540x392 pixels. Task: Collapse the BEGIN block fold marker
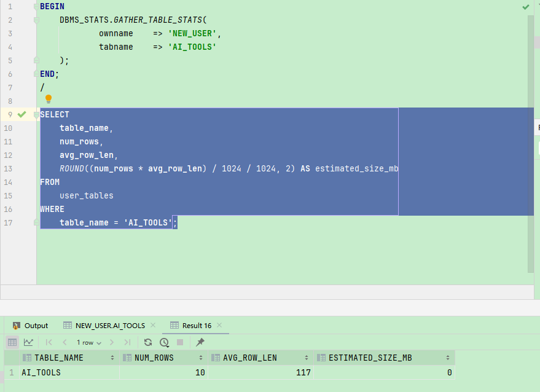tap(36, 7)
